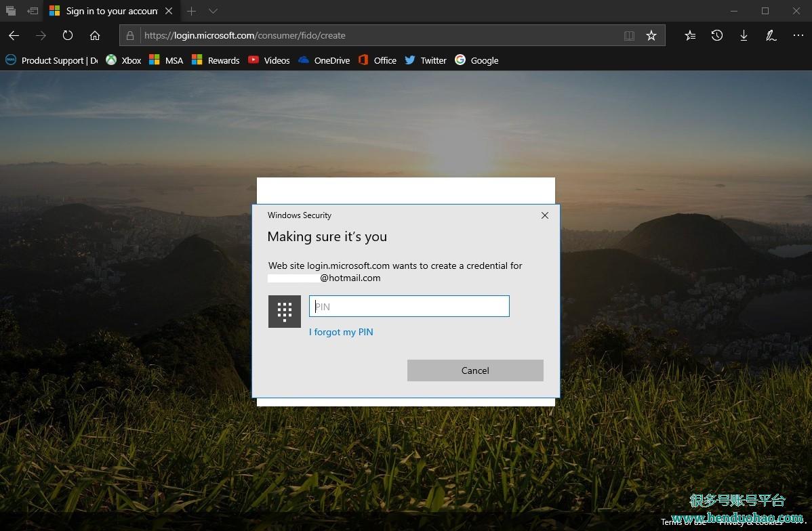Click the set these tabs aside icon
Image resolution: width=812 pixels, height=531 pixels.
tap(33, 11)
